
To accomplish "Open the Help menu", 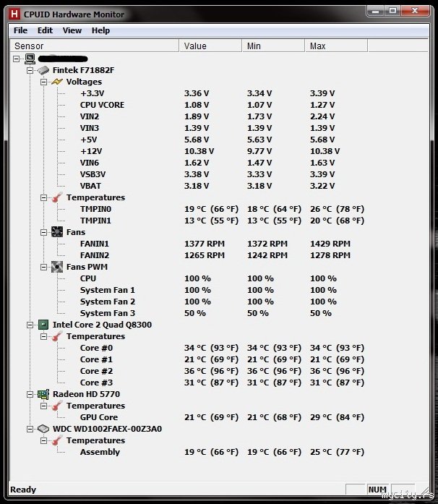I will coord(100,30).
